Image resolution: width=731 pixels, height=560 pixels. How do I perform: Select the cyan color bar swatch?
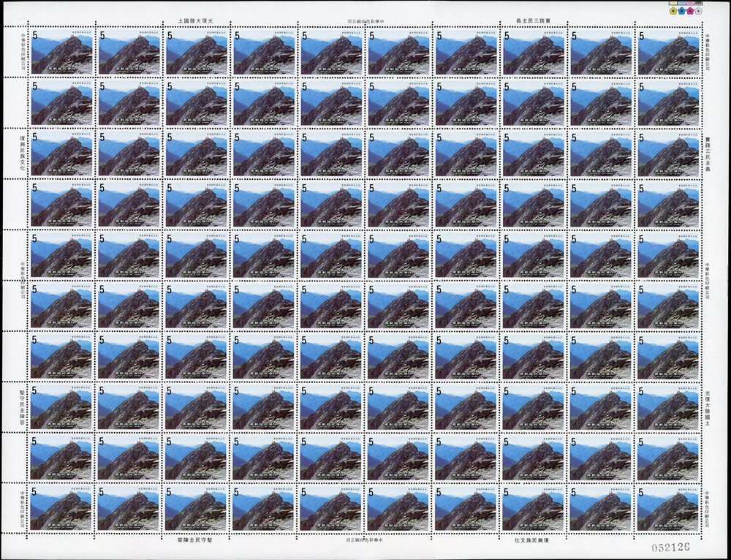tap(681, 3)
